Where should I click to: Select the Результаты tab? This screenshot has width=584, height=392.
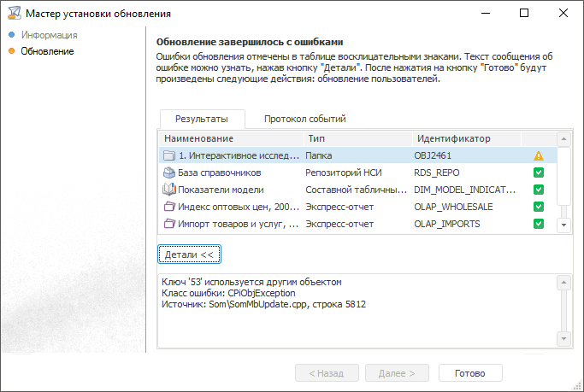click(x=202, y=120)
